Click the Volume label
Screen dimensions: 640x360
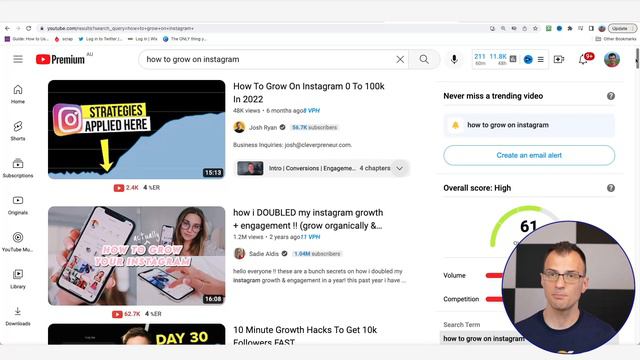(454, 276)
